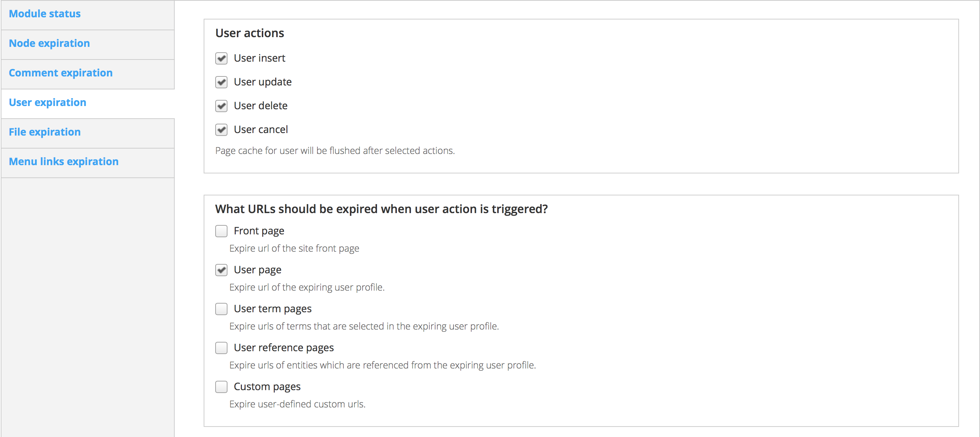The image size is (980, 437).
Task: Enable the Front page checkbox
Action: click(221, 231)
